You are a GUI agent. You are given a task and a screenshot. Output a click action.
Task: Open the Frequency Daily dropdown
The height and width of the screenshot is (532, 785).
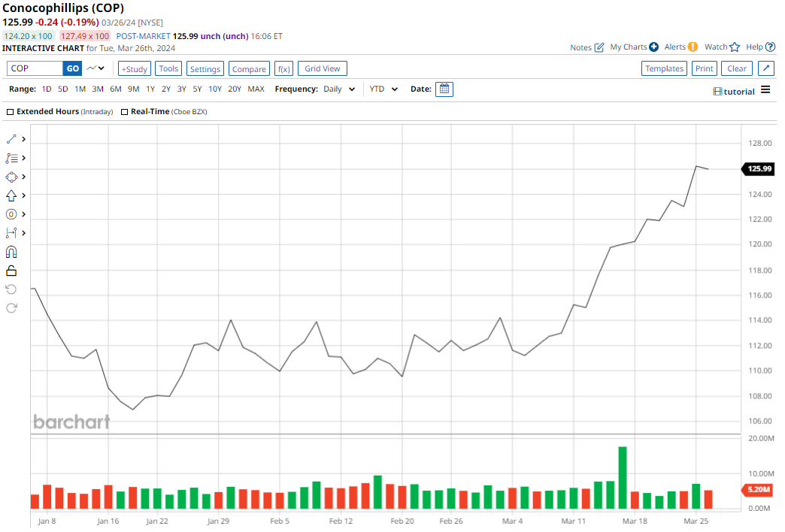339,89
